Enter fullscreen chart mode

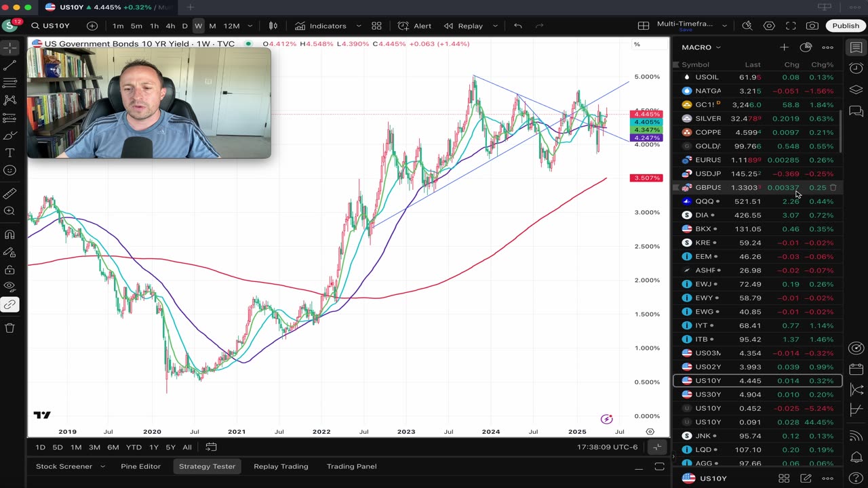click(x=791, y=26)
